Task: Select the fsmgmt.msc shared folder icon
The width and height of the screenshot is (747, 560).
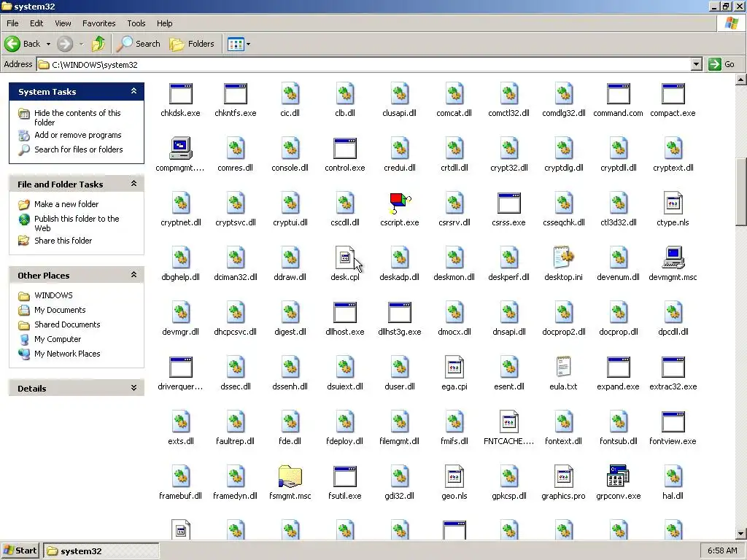Action: tap(290, 476)
